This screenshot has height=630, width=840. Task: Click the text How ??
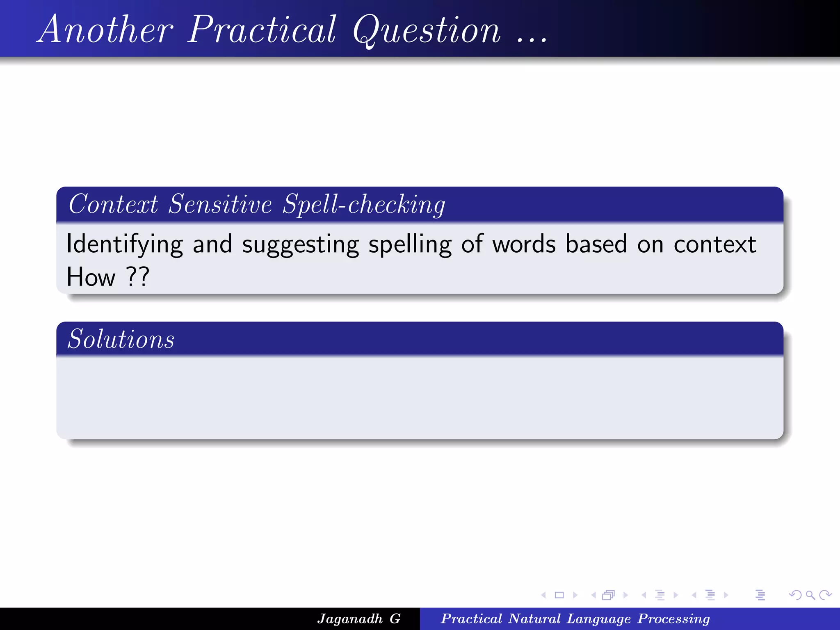click(x=108, y=277)
